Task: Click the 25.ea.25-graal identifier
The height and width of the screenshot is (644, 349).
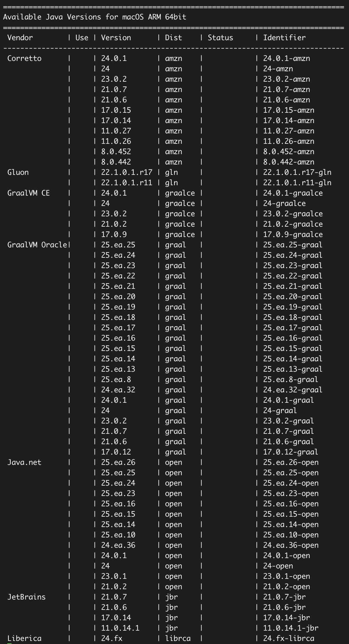Action: pyautogui.click(x=292, y=245)
